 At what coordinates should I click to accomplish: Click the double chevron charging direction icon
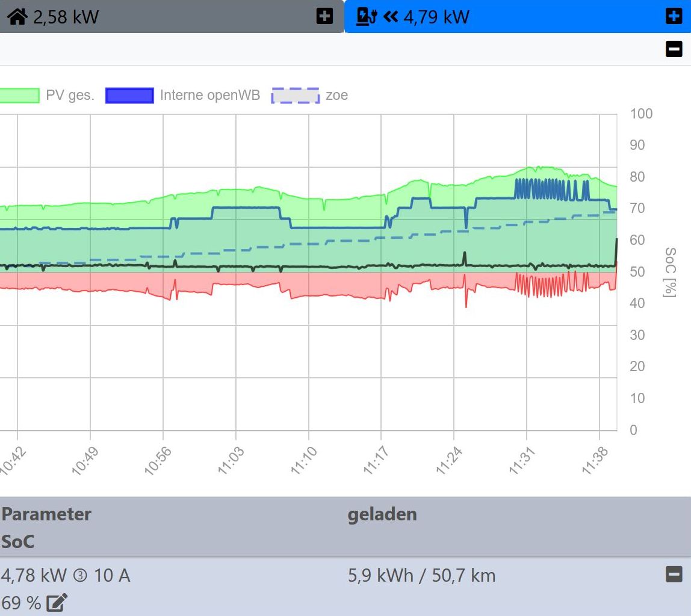coord(391,17)
